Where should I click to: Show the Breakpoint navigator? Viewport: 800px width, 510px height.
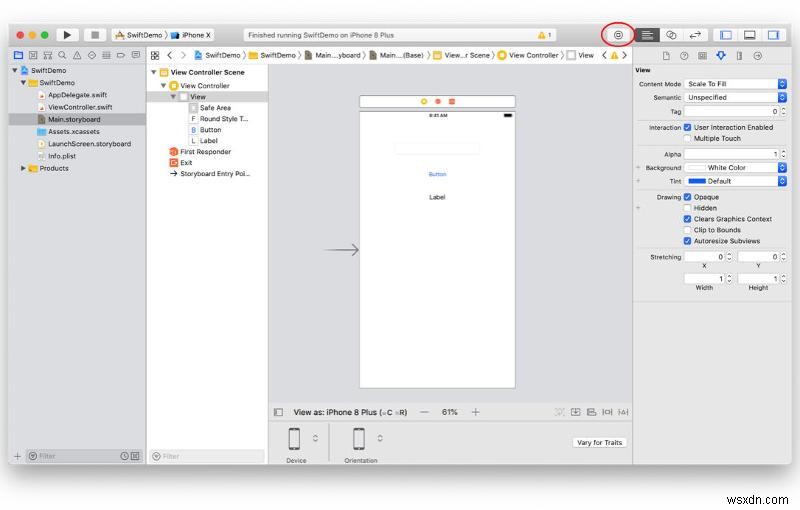tap(121, 55)
